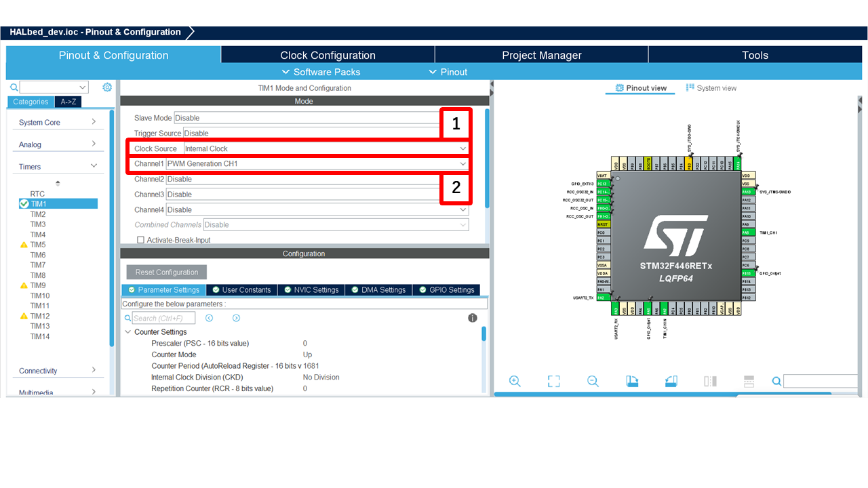Select the Pinout & Configuration tab
This screenshot has height=488, width=868.
tap(113, 56)
